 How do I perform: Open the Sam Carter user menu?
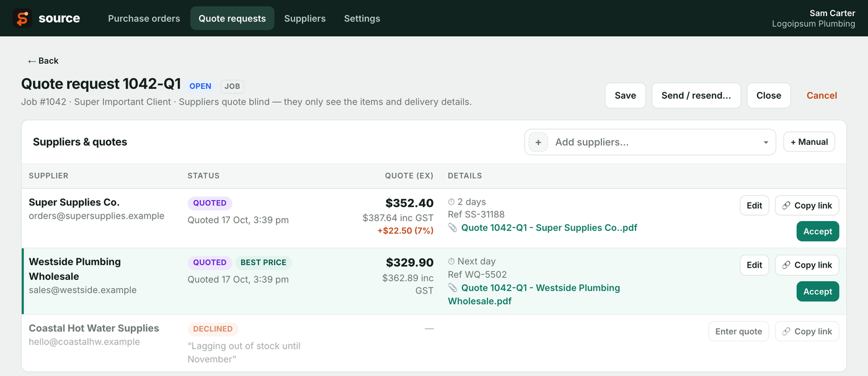(813, 19)
